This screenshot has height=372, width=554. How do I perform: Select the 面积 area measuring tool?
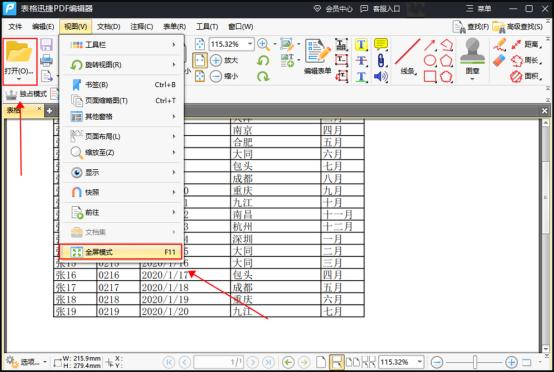coord(525,76)
